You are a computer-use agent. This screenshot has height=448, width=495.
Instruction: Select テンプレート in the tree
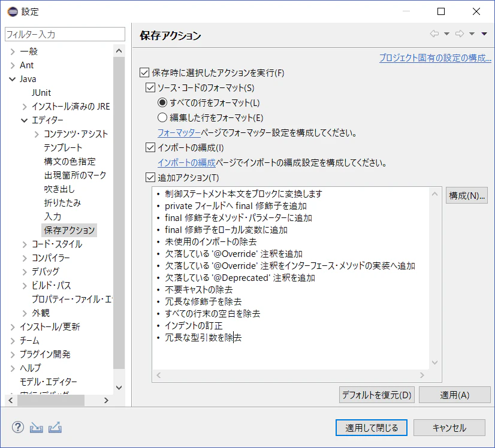pyautogui.click(x=63, y=148)
